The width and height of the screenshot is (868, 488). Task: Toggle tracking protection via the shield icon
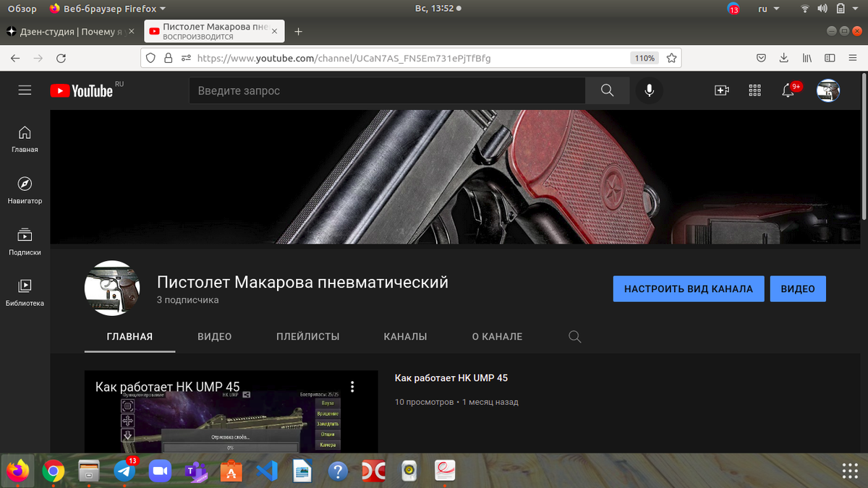150,58
